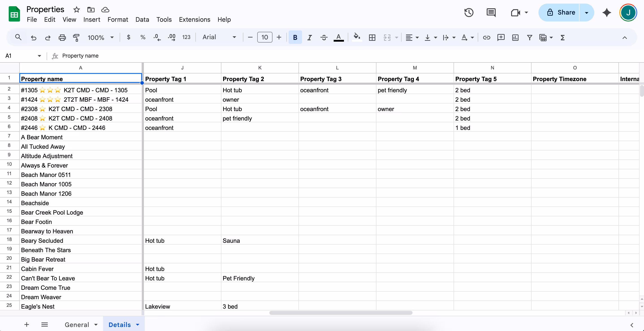The image size is (644, 331).
Task: Open the Arial font dropdown
Action: pos(219,37)
